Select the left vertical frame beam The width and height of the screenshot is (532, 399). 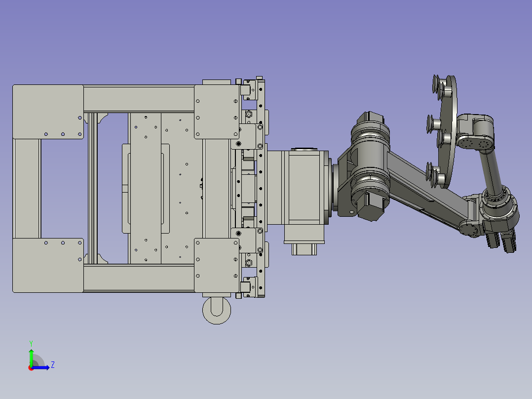pyautogui.click(x=27, y=189)
